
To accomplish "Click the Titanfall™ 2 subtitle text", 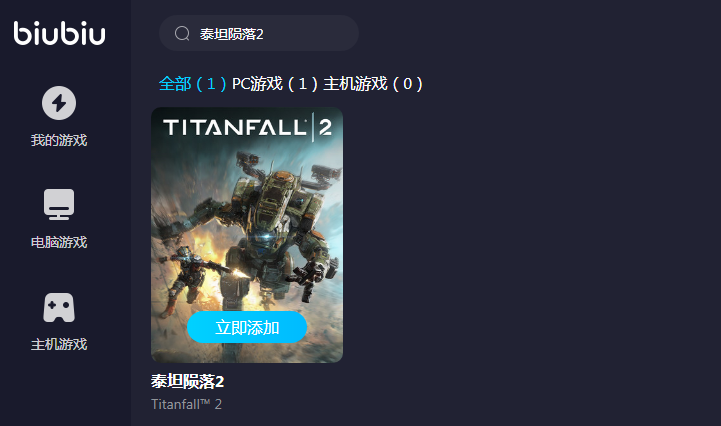I will [x=186, y=404].
